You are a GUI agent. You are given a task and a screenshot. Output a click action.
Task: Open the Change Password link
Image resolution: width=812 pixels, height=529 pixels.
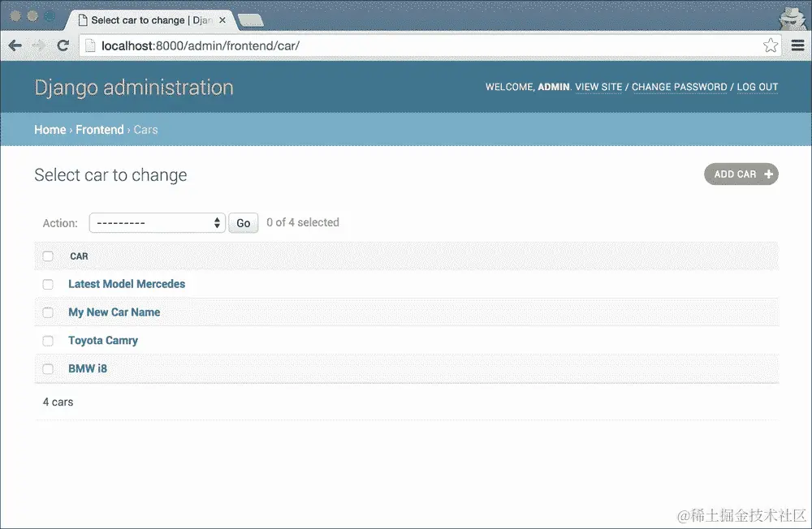pyautogui.click(x=680, y=87)
